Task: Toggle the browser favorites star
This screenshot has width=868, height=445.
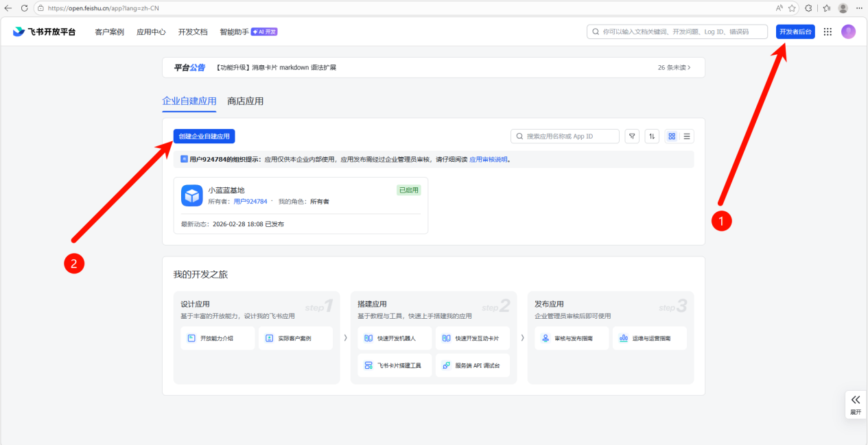Action: pyautogui.click(x=793, y=8)
